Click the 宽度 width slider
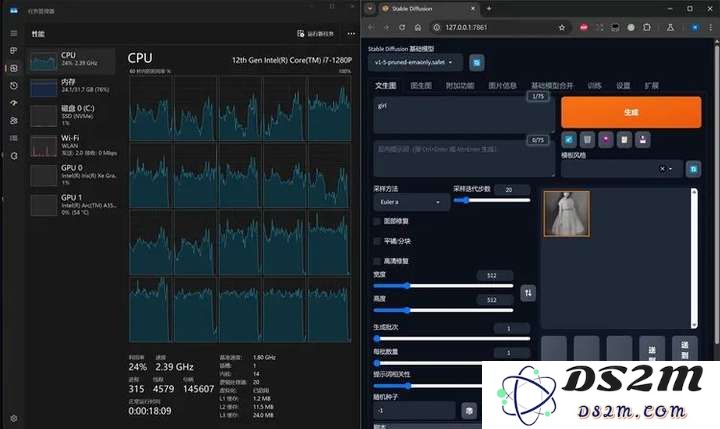The width and height of the screenshot is (720, 429). (443, 286)
